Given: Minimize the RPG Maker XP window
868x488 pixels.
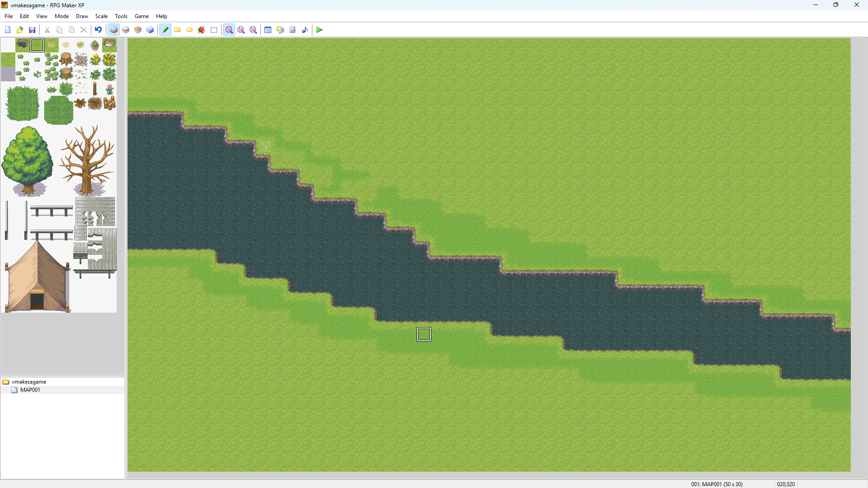Looking at the screenshot, I should 816,5.
